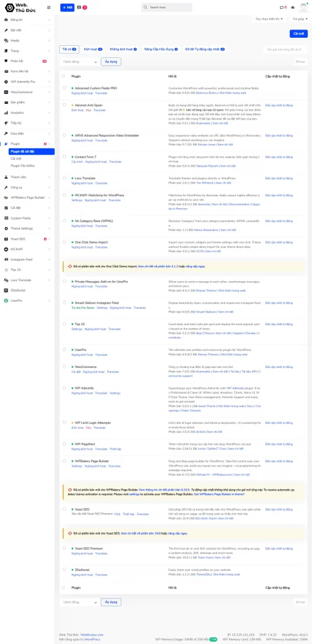Click top Áp dụng apply button
The image size is (312, 644).
coord(111,62)
